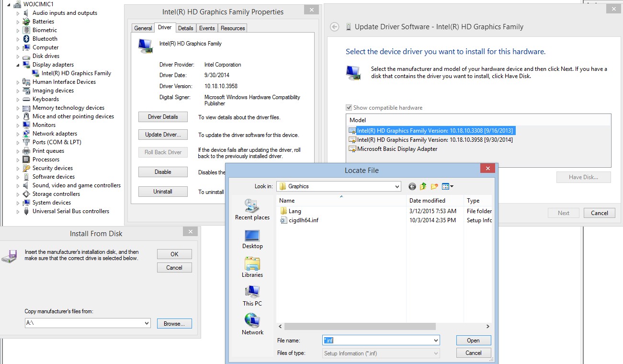Click Recent places in the sidebar
This screenshot has width=623, height=364.
tap(252, 210)
